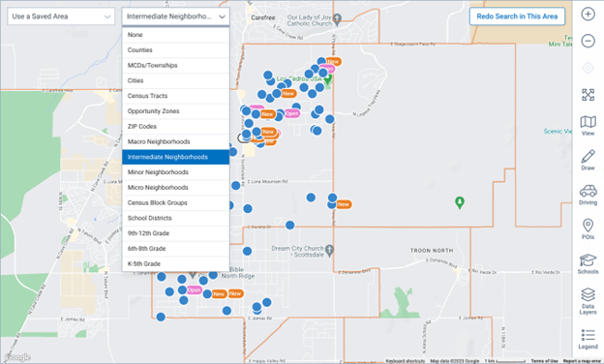Select ZIP Codes from the list

pyautogui.click(x=175, y=127)
